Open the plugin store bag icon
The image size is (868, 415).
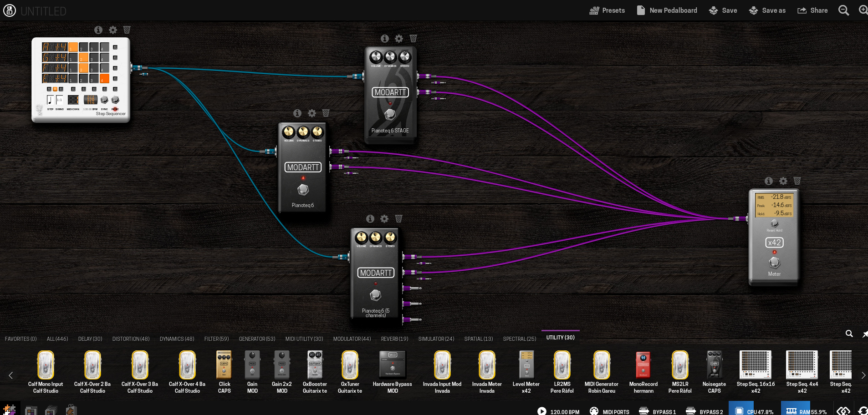point(71,410)
